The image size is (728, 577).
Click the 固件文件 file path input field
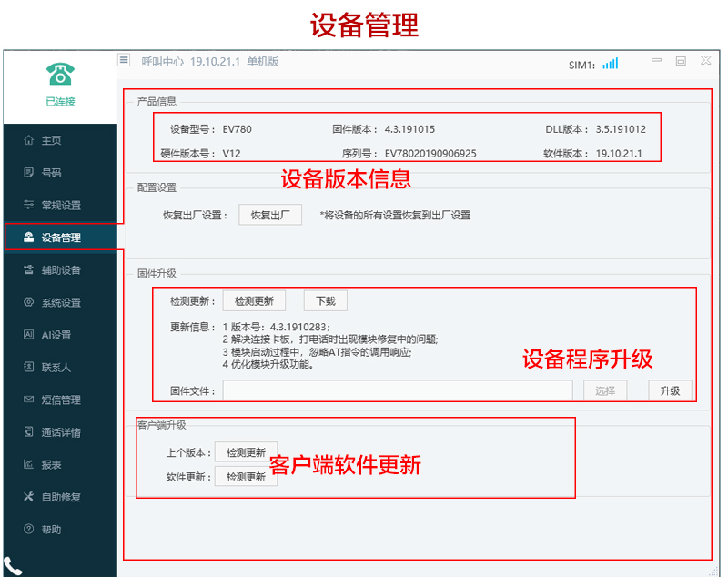click(398, 390)
